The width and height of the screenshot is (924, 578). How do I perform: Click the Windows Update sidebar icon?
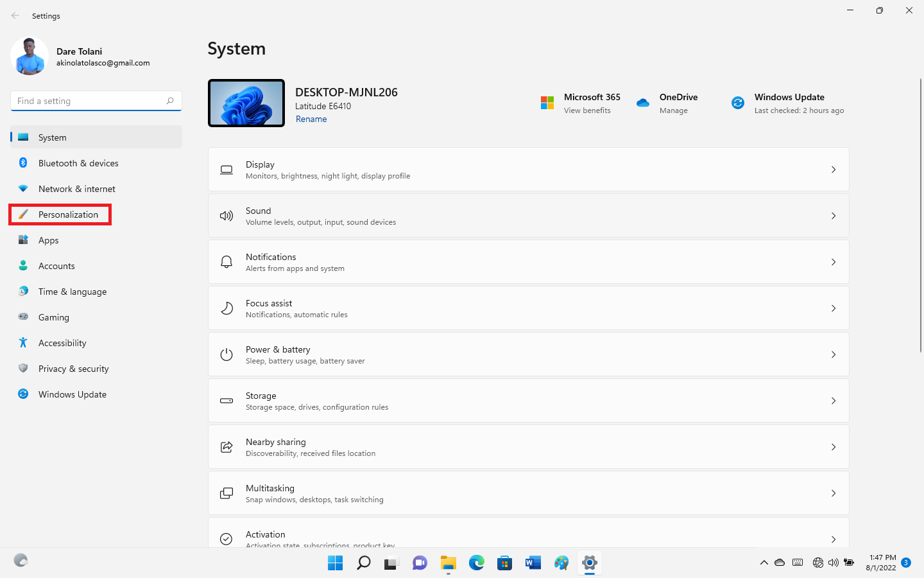pos(23,394)
